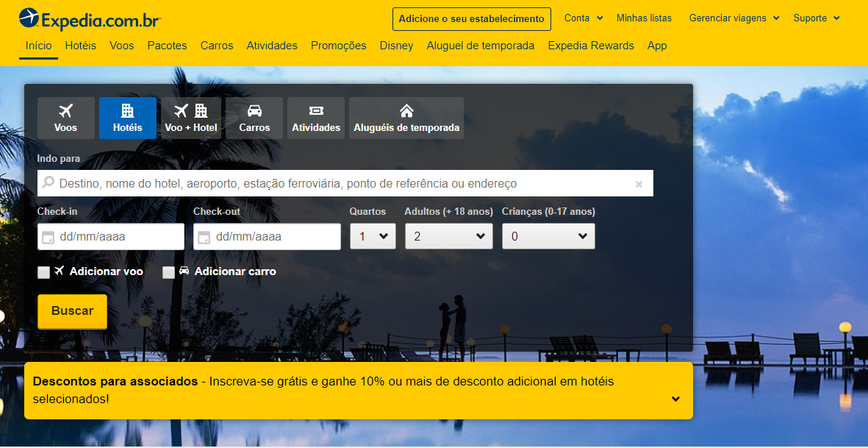Open the Adultos (+ 18 anos) dropdown
868x448 pixels.
tap(448, 236)
